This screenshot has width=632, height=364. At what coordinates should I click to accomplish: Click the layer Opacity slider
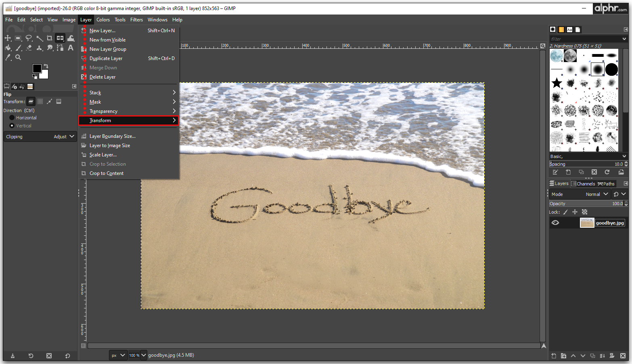(x=586, y=204)
